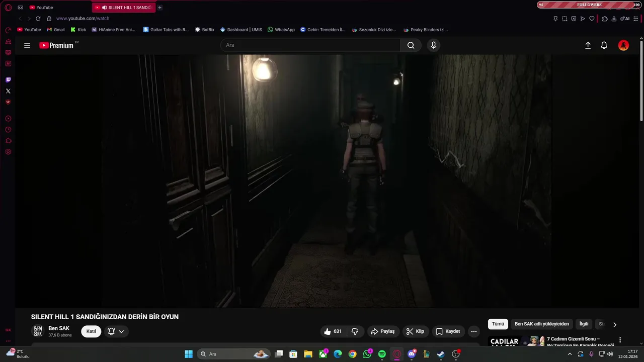Open the Kick bookmark
Image resolution: width=644 pixels, height=362 pixels.
pyautogui.click(x=78, y=30)
